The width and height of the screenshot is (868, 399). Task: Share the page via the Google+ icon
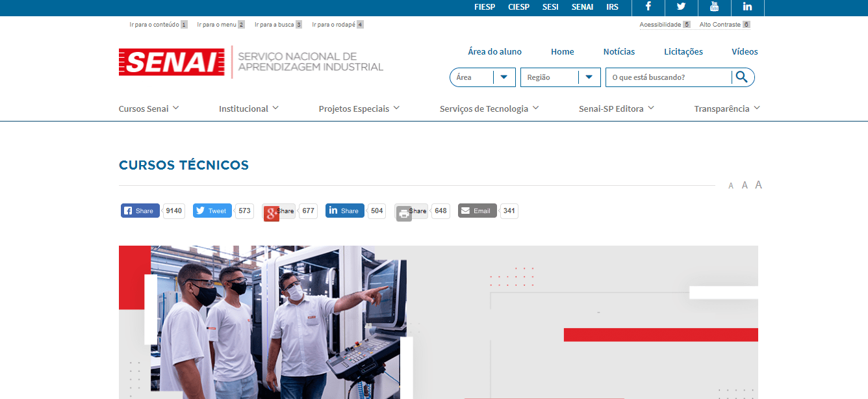[x=271, y=213]
